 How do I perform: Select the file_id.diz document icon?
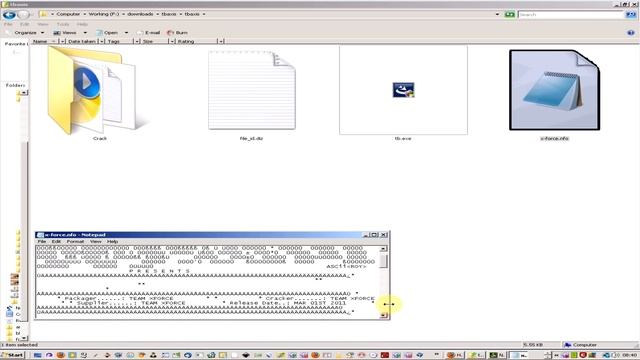252,90
